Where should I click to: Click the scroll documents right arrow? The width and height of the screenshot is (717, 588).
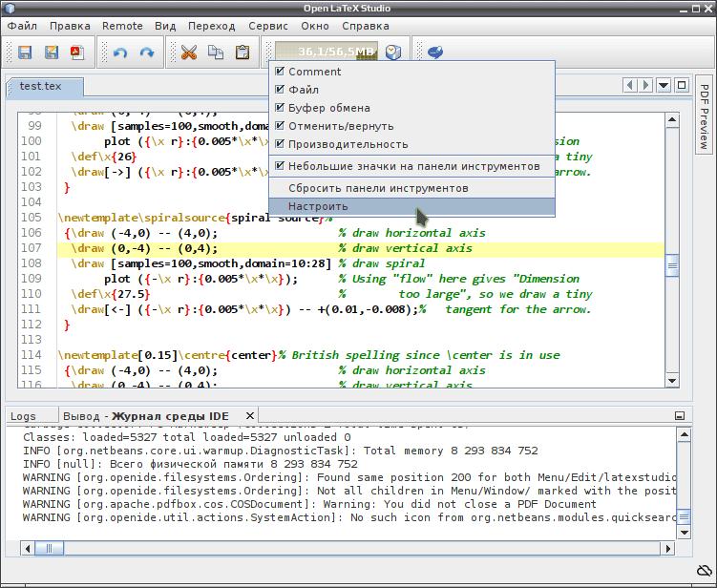(645, 85)
